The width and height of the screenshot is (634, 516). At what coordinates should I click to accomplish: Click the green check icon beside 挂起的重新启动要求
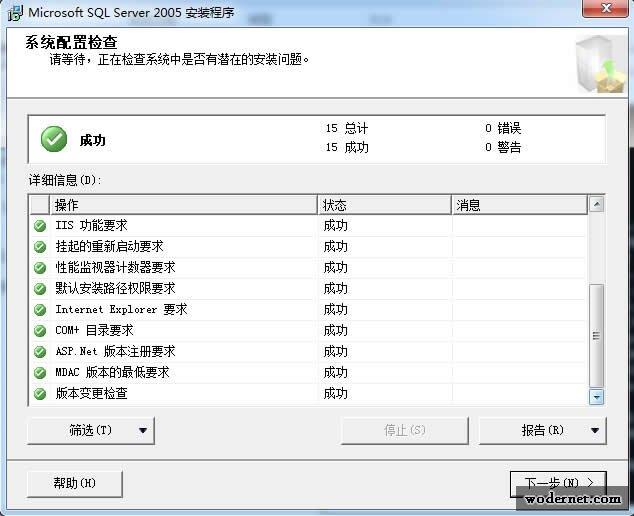click(40, 247)
